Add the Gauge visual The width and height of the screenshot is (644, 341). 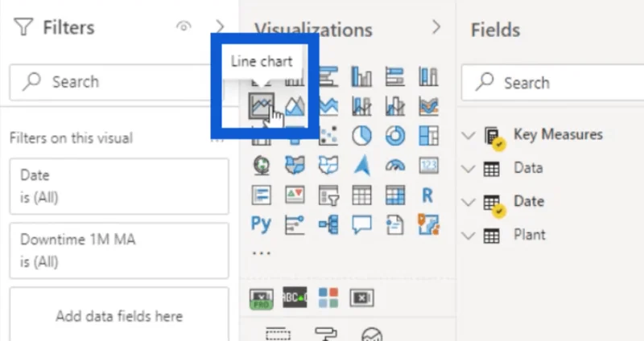[394, 166]
